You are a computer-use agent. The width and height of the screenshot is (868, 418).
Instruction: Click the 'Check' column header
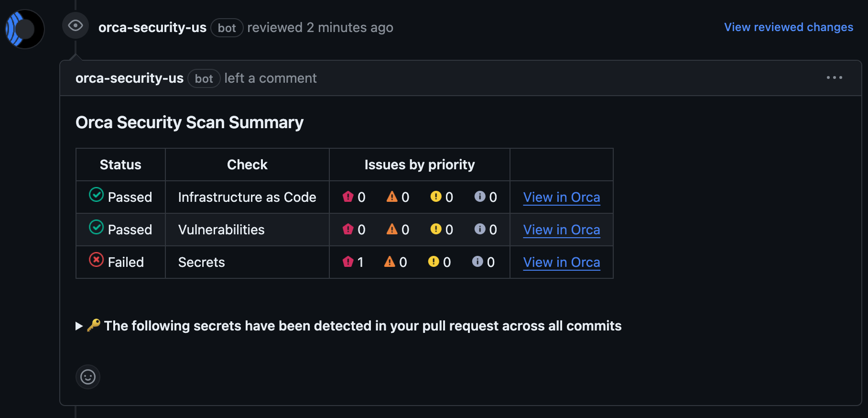[x=247, y=165]
